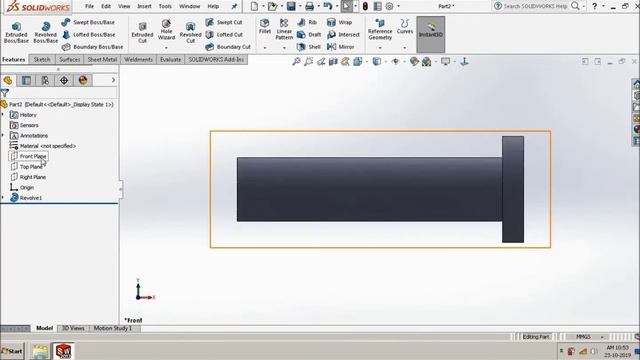Click the New document icon
This screenshot has width=640, height=360.
pyautogui.click(x=254, y=6)
